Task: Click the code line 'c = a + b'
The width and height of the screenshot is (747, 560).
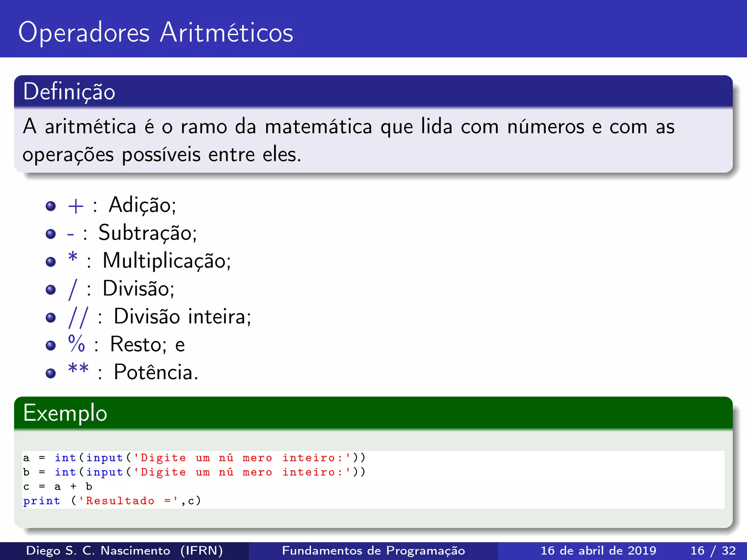Action: click(x=58, y=487)
